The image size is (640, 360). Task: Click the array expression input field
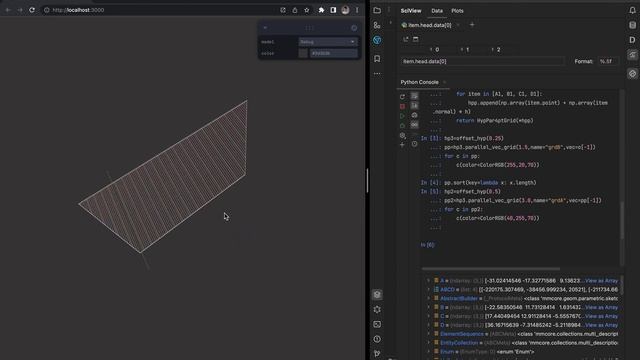482,61
